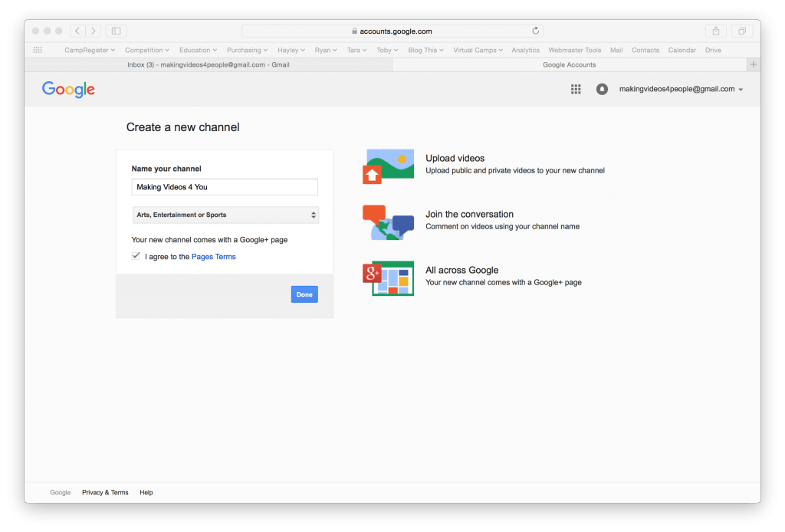Click 'Upload public and private videos' description
Image resolution: width=785 pixels, height=532 pixels.
pyautogui.click(x=514, y=171)
